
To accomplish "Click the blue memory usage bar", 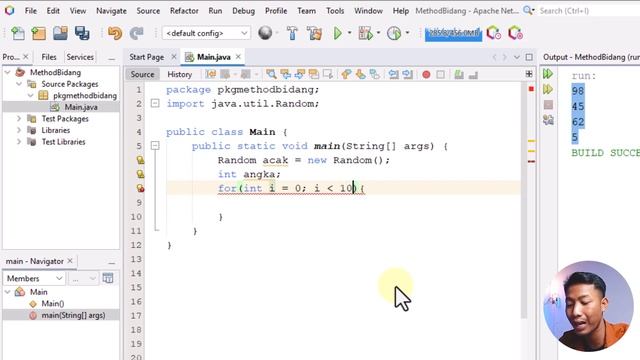I will coord(453,33).
